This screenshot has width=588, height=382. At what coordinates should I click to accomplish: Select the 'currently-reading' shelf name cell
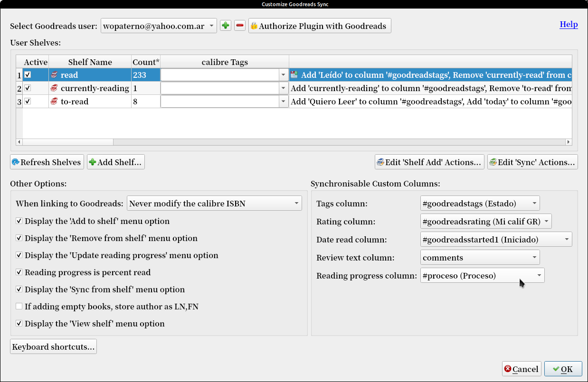click(90, 88)
